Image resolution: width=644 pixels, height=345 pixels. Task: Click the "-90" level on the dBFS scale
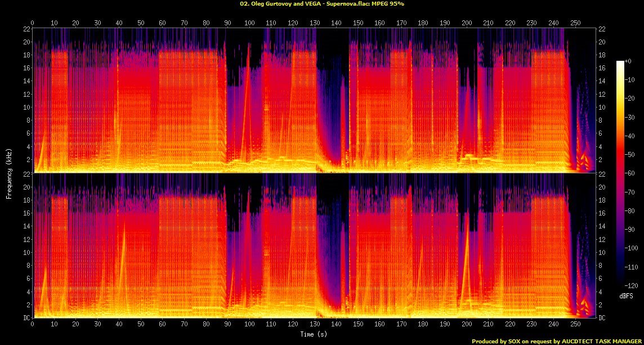(632, 229)
